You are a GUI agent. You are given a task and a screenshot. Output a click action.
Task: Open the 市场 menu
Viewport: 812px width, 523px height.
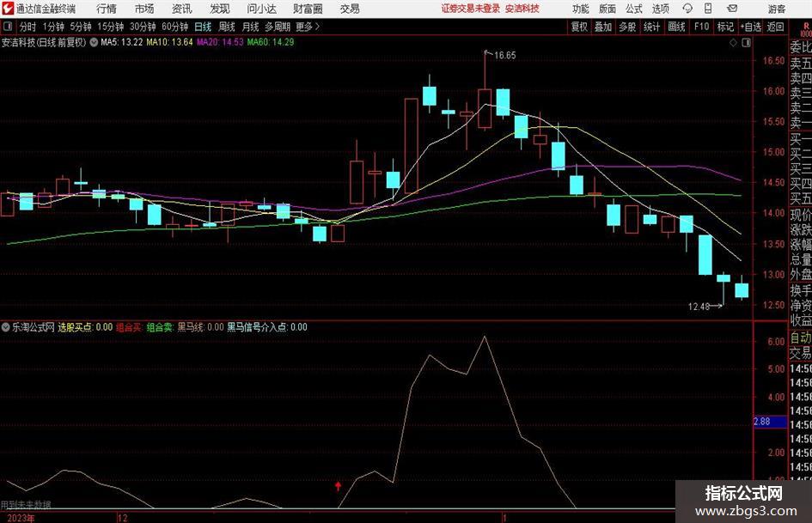[x=144, y=9]
